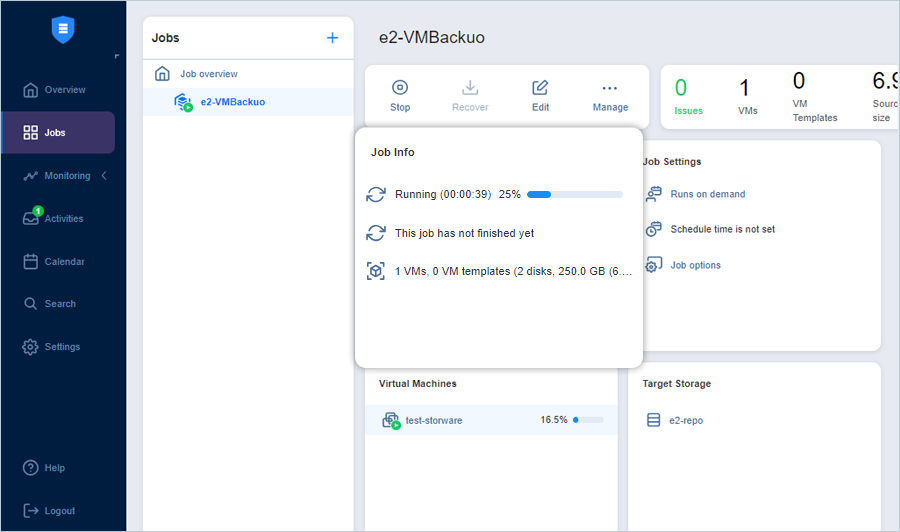
Task: Select test-storware virtual machine row
Action: [x=491, y=420]
